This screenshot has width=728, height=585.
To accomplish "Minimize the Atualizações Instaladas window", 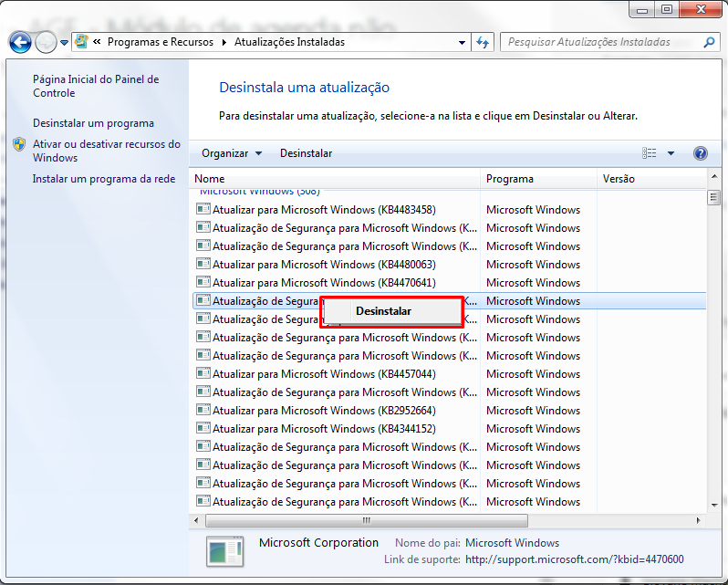I will (642, 9).
